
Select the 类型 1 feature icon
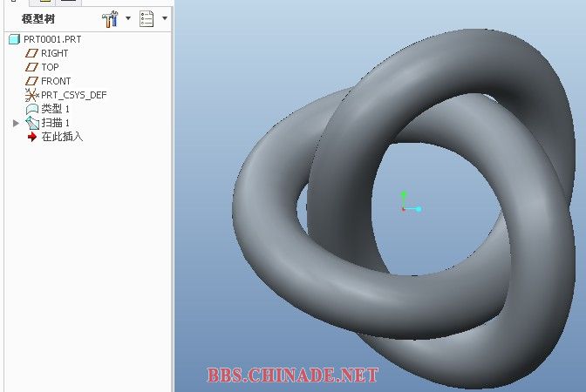(x=32, y=109)
